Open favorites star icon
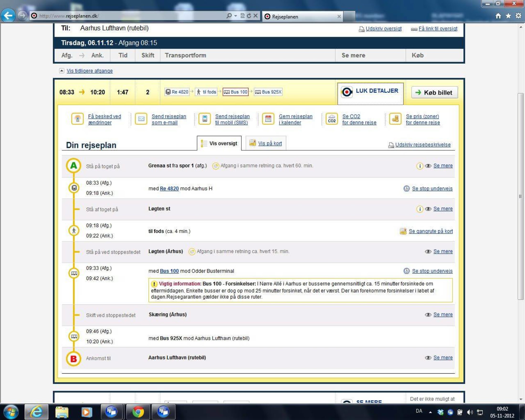Image resolution: width=525 pixels, height=420 pixels. pyautogui.click(x=509, y=16)
